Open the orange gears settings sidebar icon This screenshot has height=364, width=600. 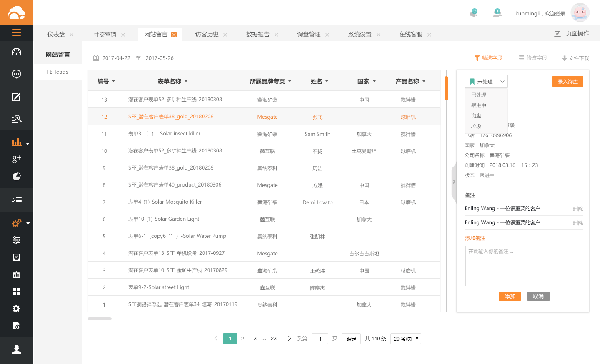(x=17, y=223)
